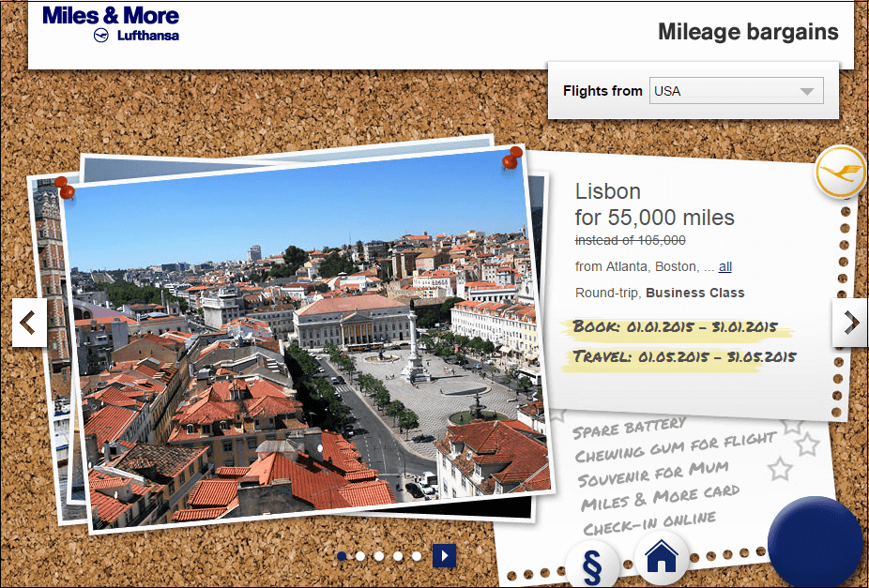Open the 'all' departure cities link
Image resolution: width=869 pixels, height=588 pixels.
pyautogui.click(x=724, y=267)
